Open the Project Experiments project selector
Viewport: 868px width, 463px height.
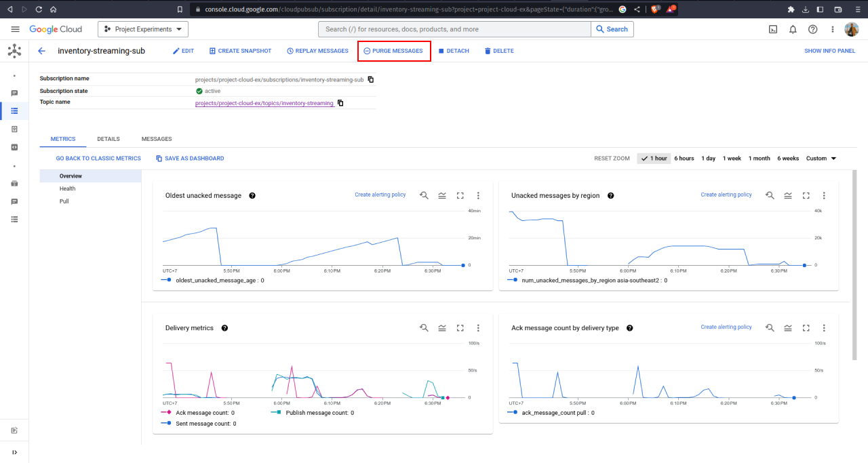point(143,29)
